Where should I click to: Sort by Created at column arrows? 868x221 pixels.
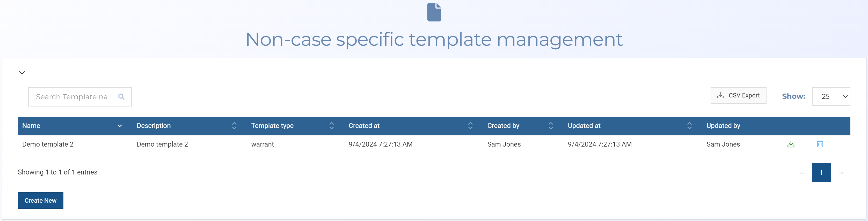(470, 126)
